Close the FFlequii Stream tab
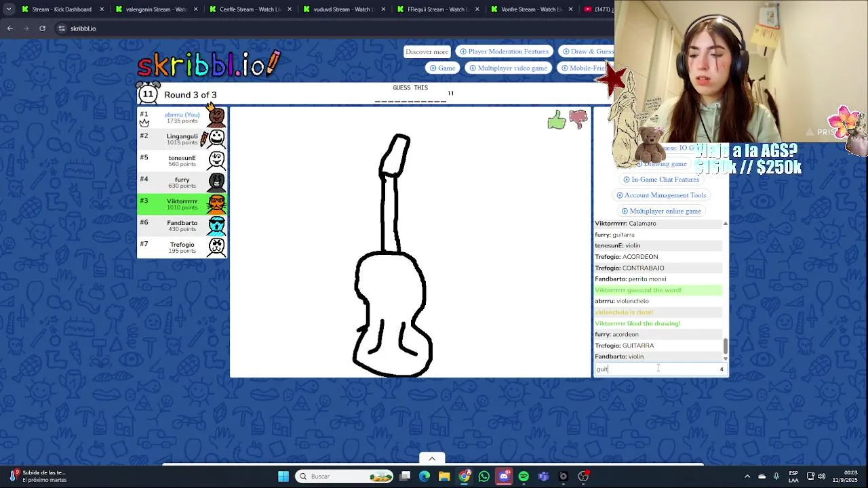The width and height of the screenshot is (868, 488). pyautogui.click(x=477, y=9)
